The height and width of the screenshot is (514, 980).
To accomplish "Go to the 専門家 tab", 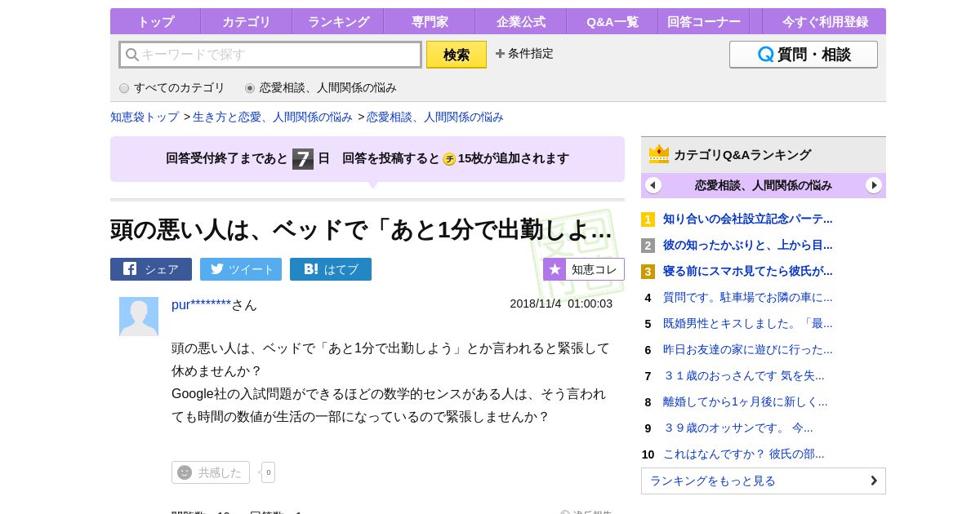I will 429,21.
